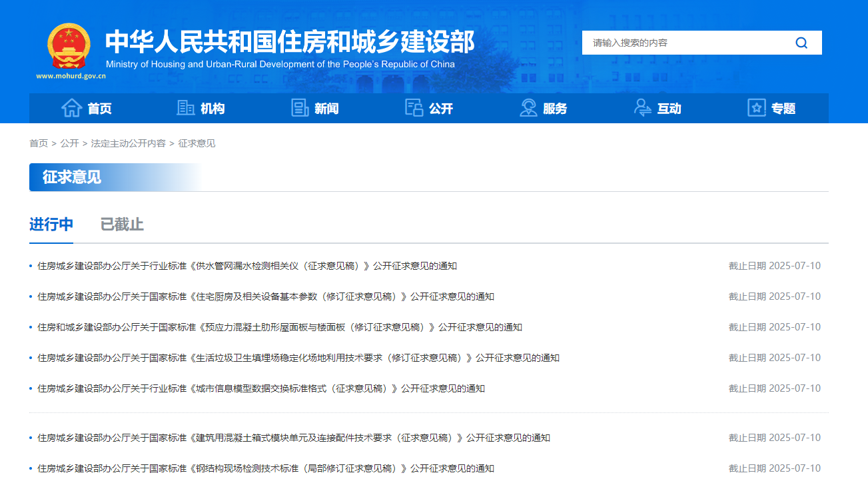
Task: Switch to the 已截止 tab
Action: (122, 225)
